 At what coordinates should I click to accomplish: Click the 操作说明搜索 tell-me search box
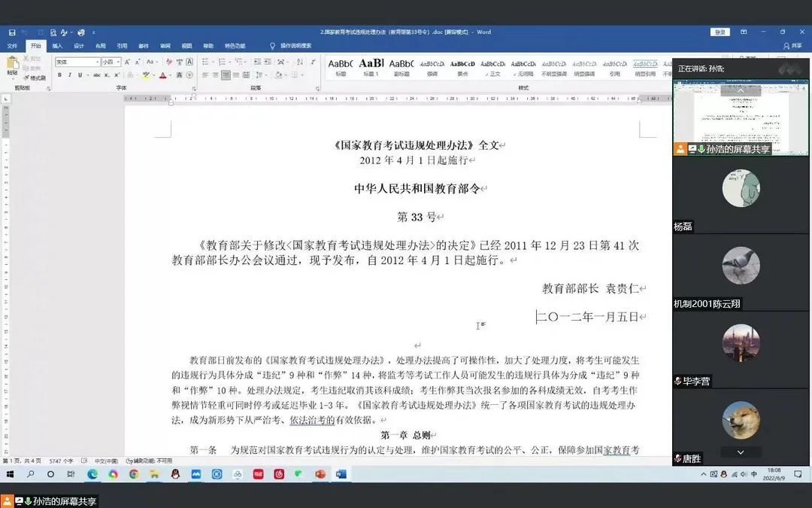[x=291, y=46]
